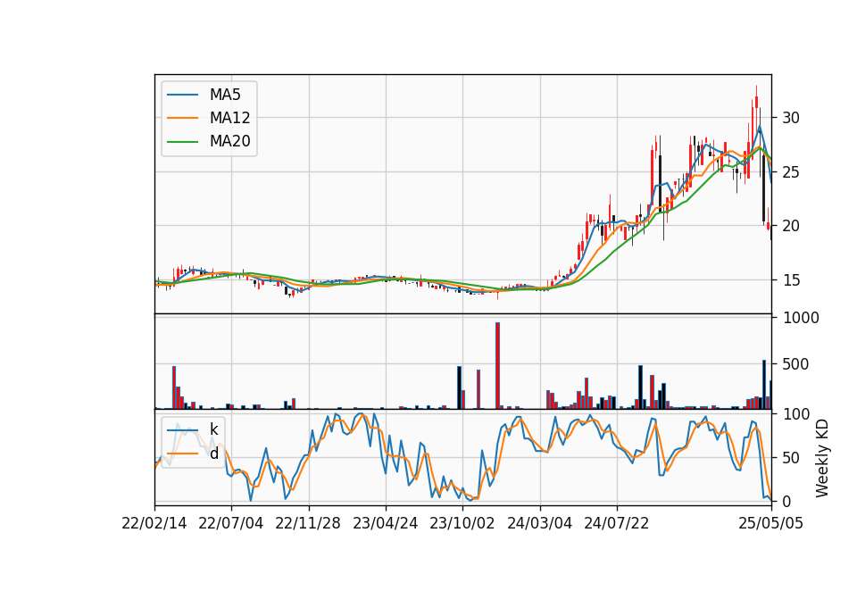Click the 25/05/05 date axis label
857x616 pixels.
[x=771, y=523]
